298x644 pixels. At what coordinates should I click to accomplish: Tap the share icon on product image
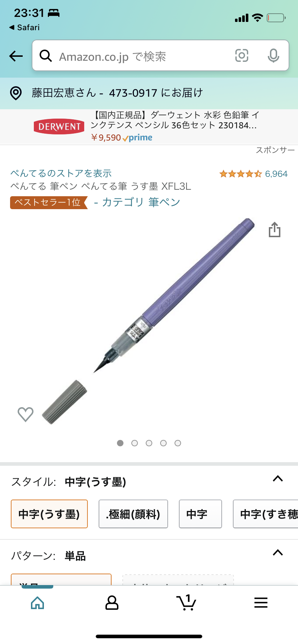(275, 230)
